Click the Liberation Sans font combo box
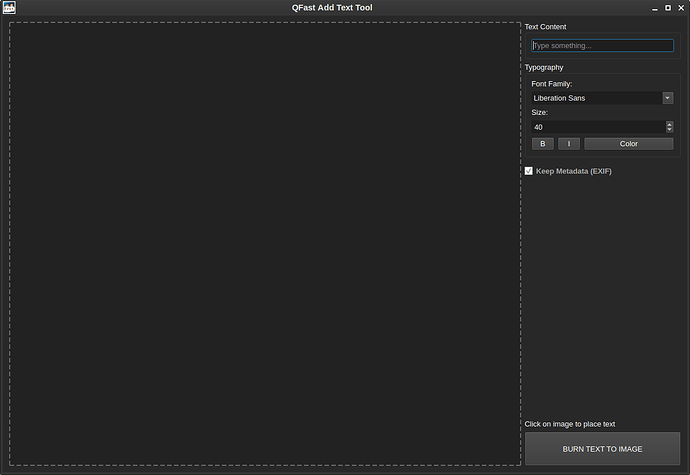This screenshot has width=690, height=475. point(596,98)
